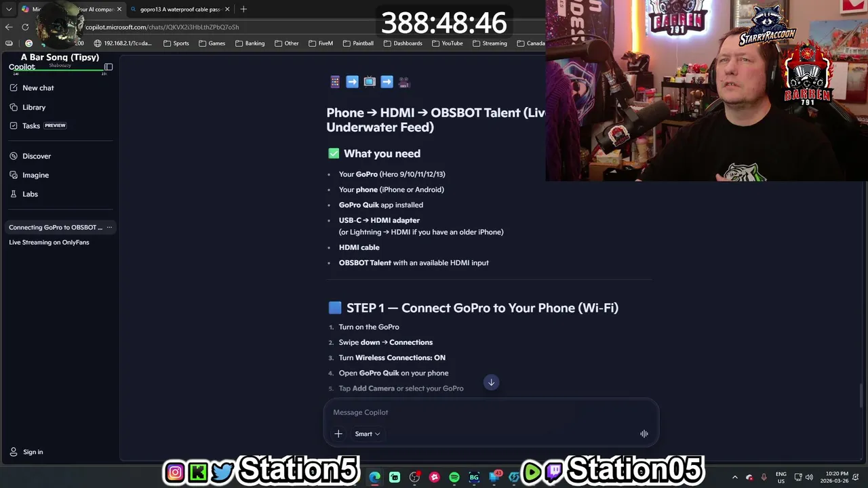Click the 'USB-C → HDMI adapter' text
The image size is (868, 488).
pyautogui.click(x=379, y=220)
